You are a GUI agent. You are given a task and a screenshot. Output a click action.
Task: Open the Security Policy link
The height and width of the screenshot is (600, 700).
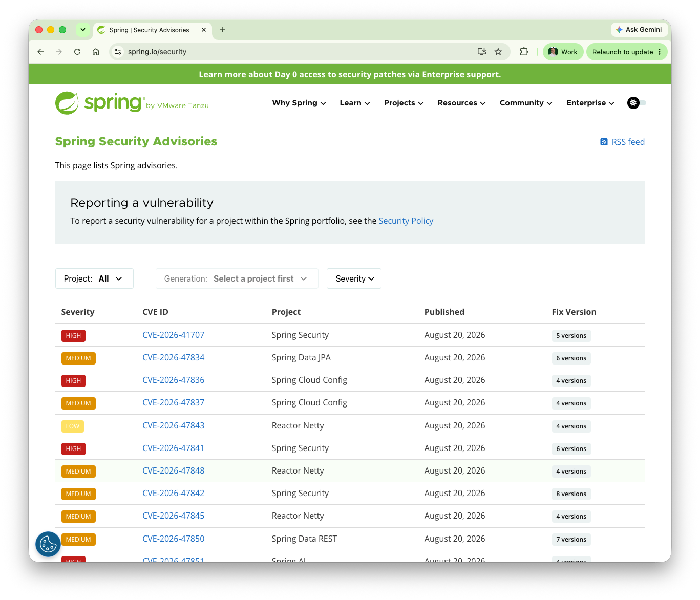coord(406,221)
